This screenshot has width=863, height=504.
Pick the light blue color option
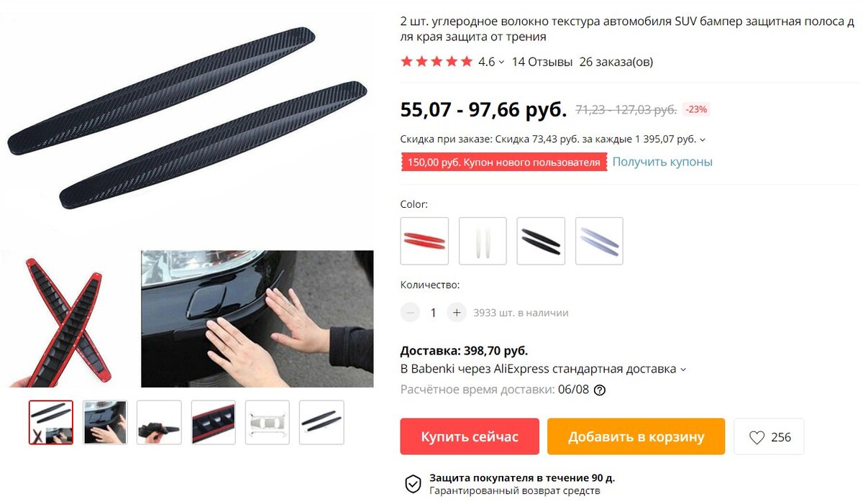(x=599, y=241)
